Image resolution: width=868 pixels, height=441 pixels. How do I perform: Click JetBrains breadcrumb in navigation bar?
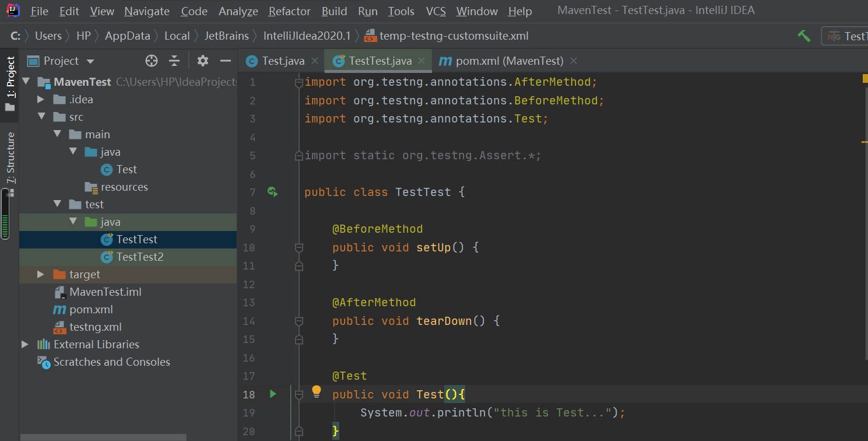pyautogui.click(x=226, y=36)
